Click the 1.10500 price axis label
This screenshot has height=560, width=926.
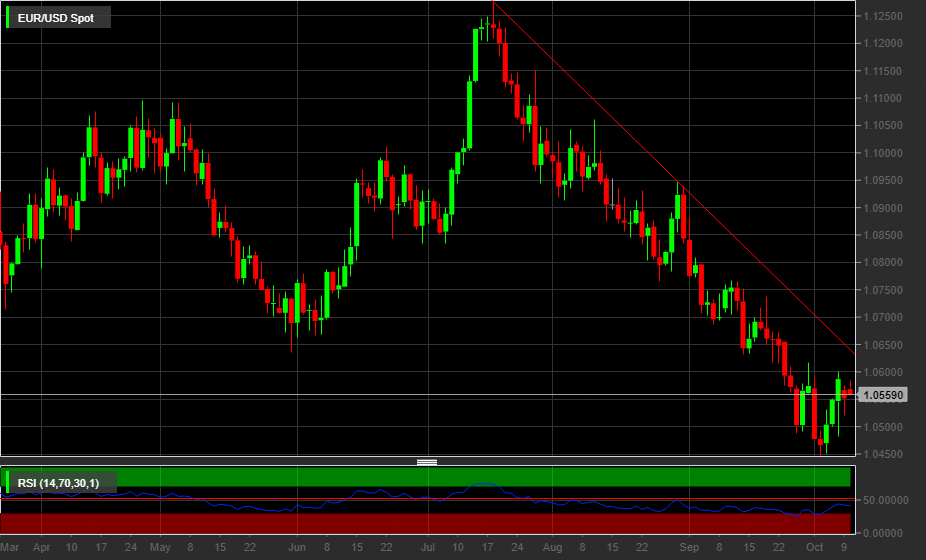click(883, 125)
